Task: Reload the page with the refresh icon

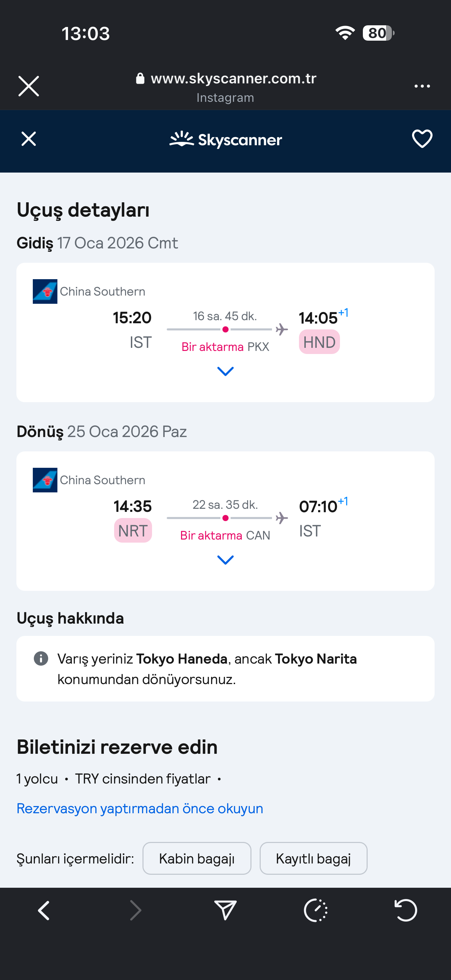Action: point(405,910)
